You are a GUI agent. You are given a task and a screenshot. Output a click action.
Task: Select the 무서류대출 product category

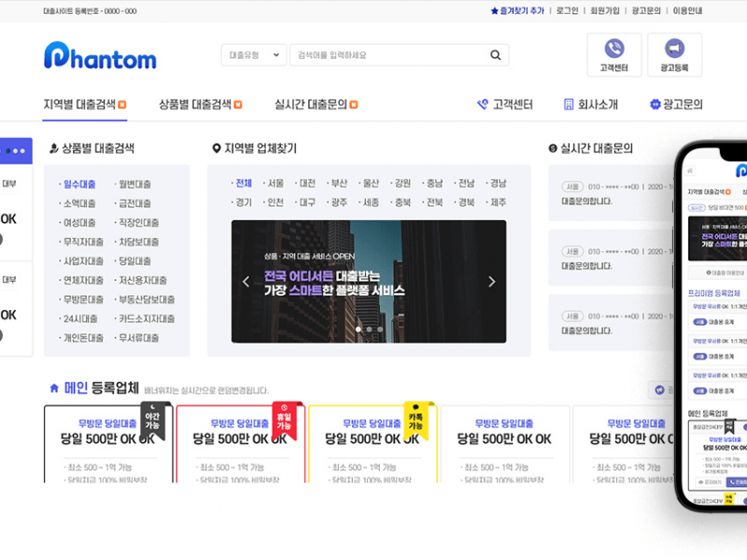coord(138,338)
